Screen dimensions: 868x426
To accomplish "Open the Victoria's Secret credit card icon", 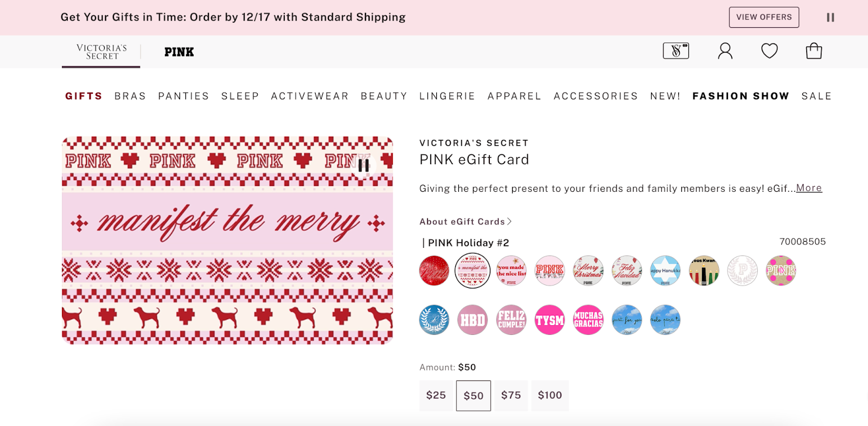I will coord(676,51).
